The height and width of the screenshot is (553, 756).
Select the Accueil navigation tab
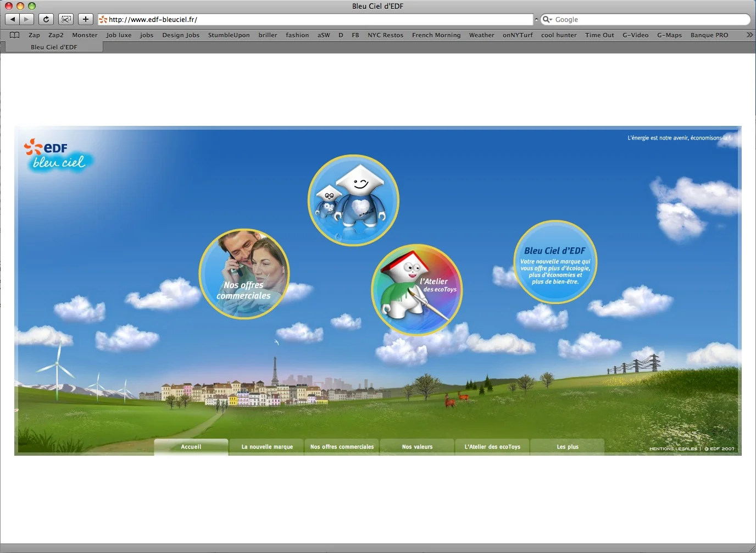(191, 447)
